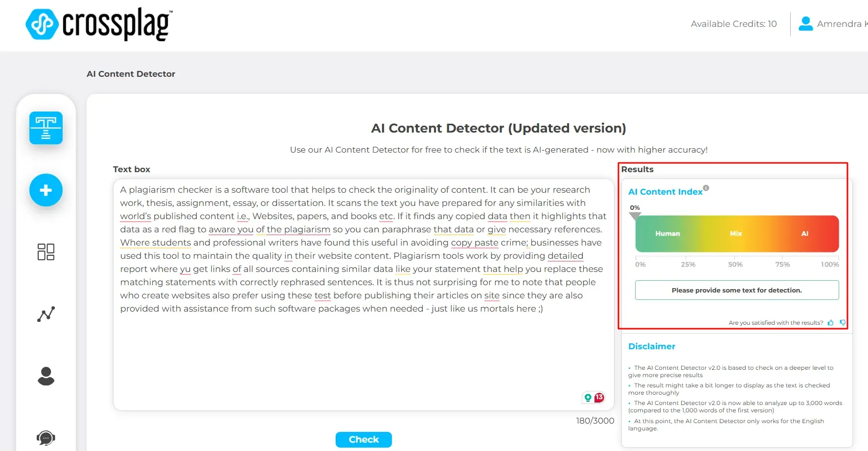Click the Disclaimer heading
This screenshot has height=451, width=868.
coord(652,346)
